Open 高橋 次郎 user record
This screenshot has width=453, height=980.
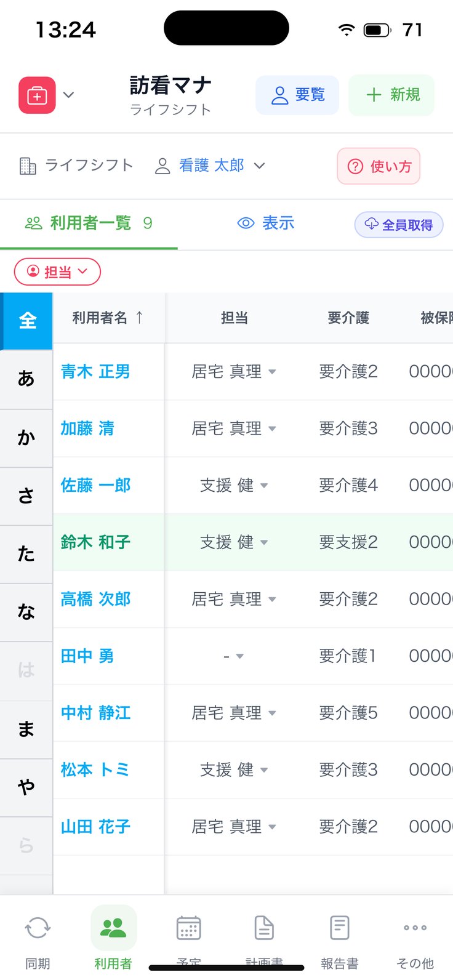(95, 599)
